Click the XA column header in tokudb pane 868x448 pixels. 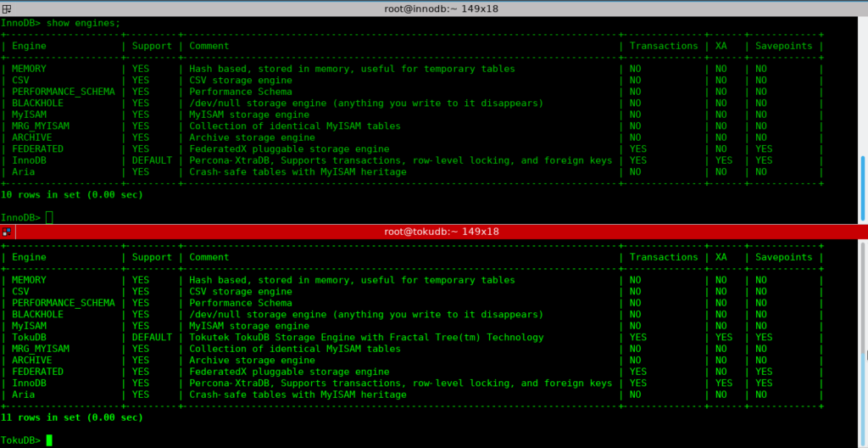[x=721, y=257]
